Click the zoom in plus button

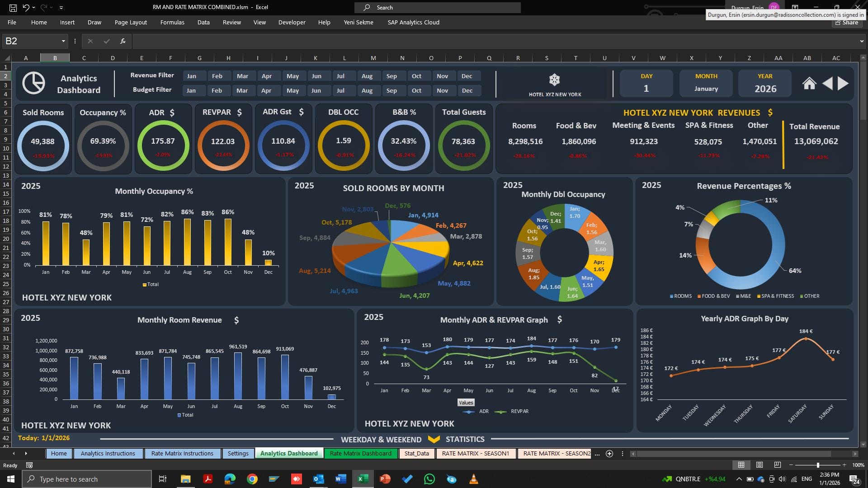(844, 465)
